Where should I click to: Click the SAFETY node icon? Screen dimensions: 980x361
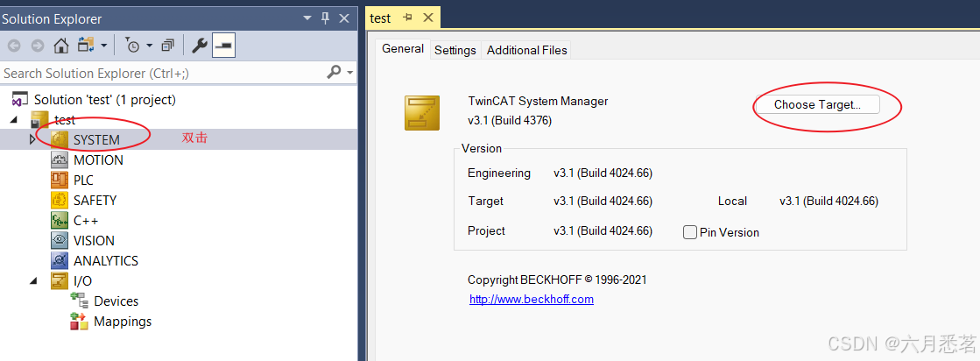coord(59,200)
